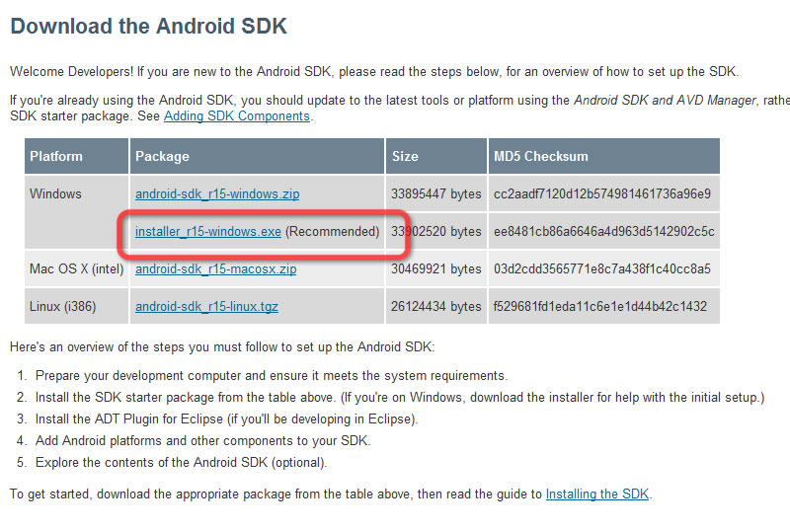Open the Installing the SDK guide link

coord(597,494)
